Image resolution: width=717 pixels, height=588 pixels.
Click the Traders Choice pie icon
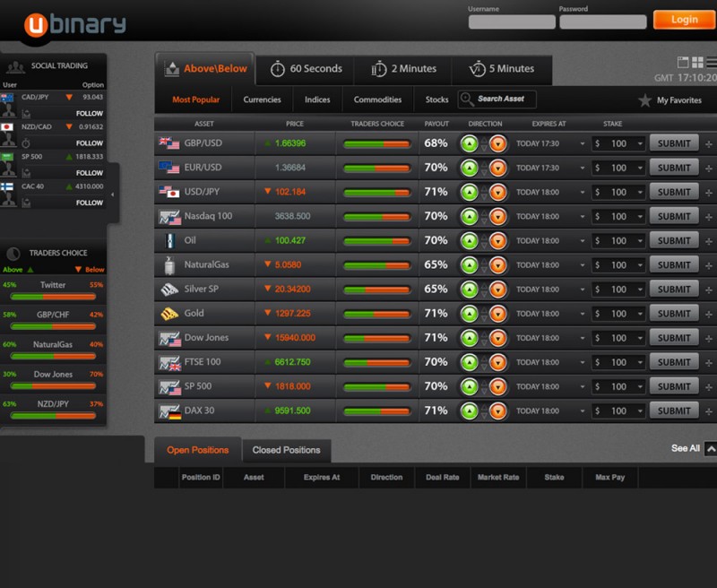click(13, 254)
